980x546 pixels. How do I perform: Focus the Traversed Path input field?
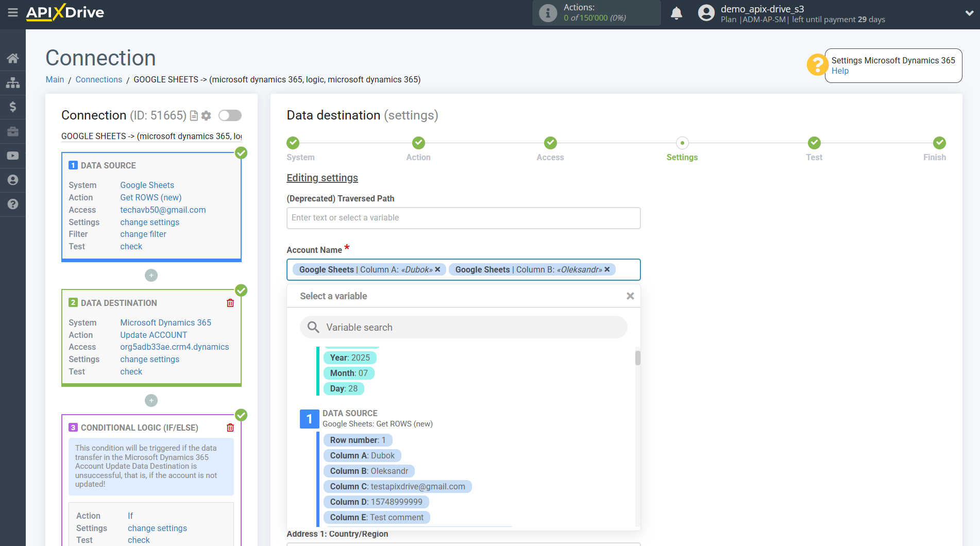[x=463, y=218]
